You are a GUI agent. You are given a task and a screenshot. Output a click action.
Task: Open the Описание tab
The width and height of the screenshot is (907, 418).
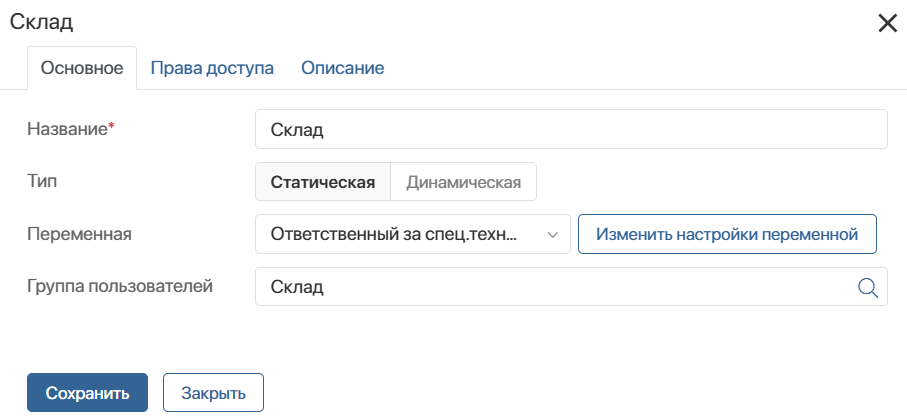click(x=342, y=68)
